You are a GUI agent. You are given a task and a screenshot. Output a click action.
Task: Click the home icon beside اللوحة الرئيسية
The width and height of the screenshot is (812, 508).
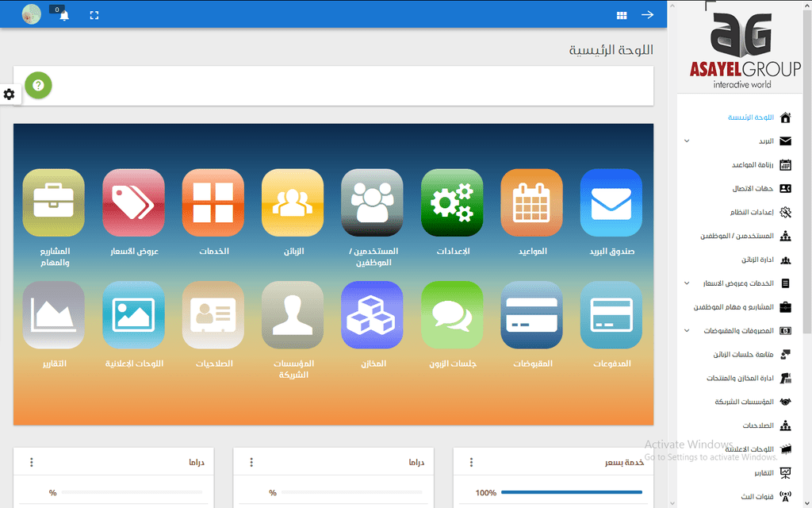click(x=786, y=117)
